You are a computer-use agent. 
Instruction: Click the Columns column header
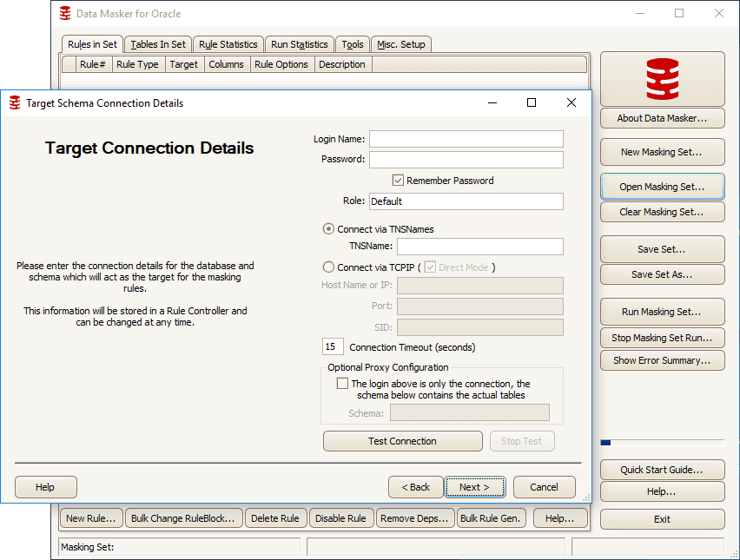pos(227,64)
